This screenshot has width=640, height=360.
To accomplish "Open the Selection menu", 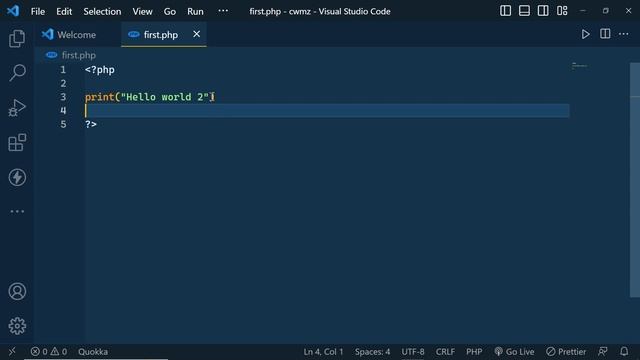I will 102,11.
